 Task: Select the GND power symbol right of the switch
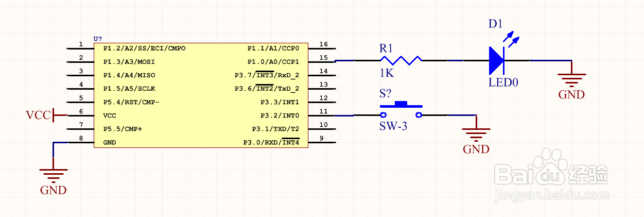pos(476,134)
